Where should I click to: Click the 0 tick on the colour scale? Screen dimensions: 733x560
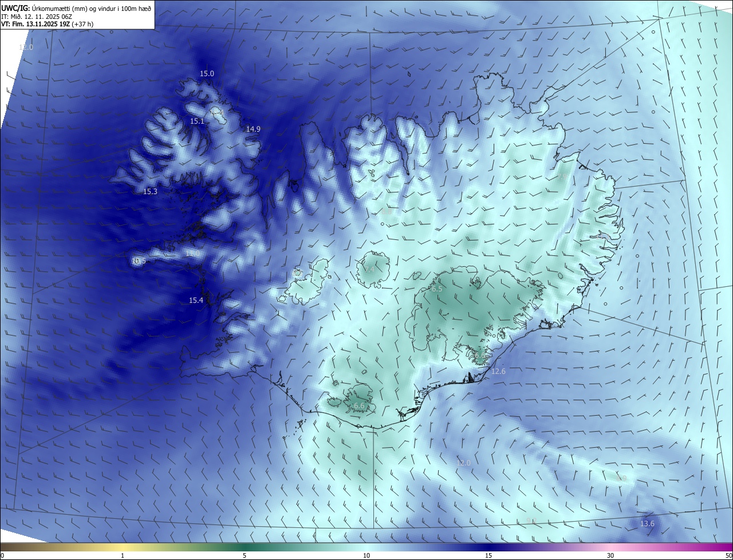click(x=2, y=555)
